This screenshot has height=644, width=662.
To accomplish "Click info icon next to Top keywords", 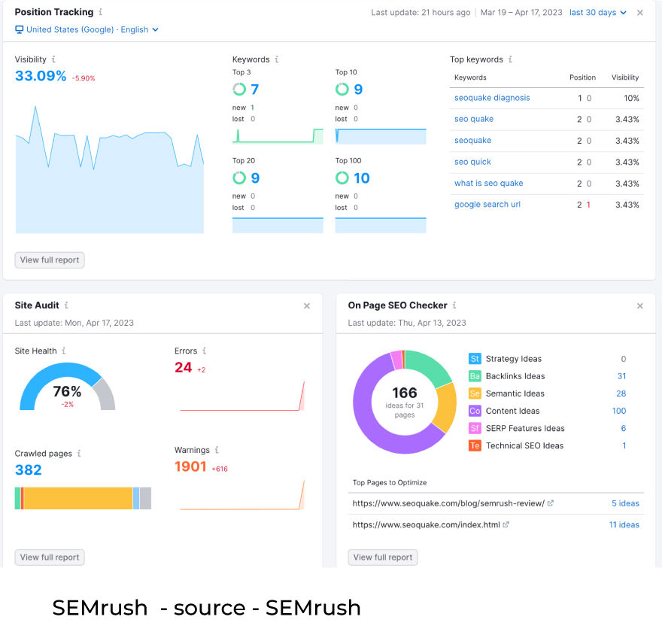I will [x=510, y=59].
